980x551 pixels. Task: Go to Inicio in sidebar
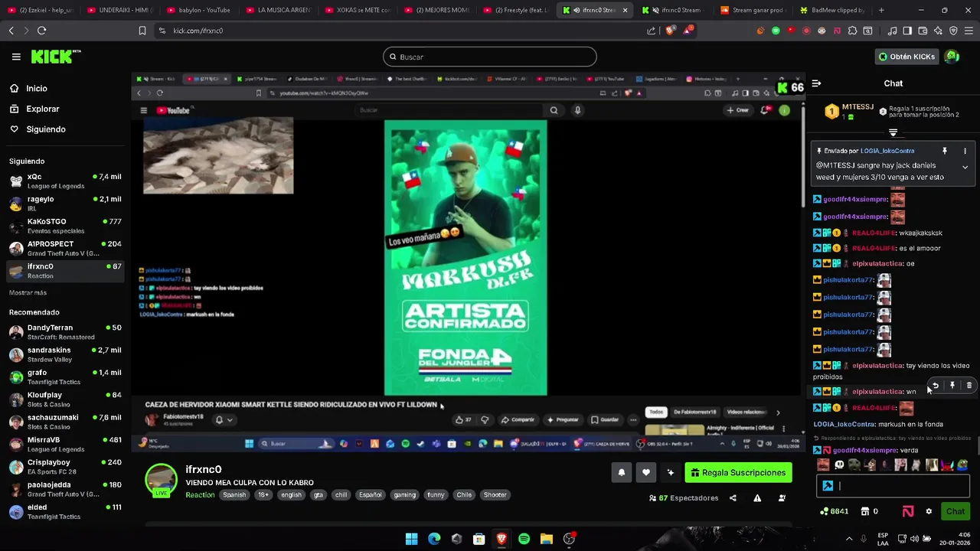pyautogui.click(x=28, y=89)
